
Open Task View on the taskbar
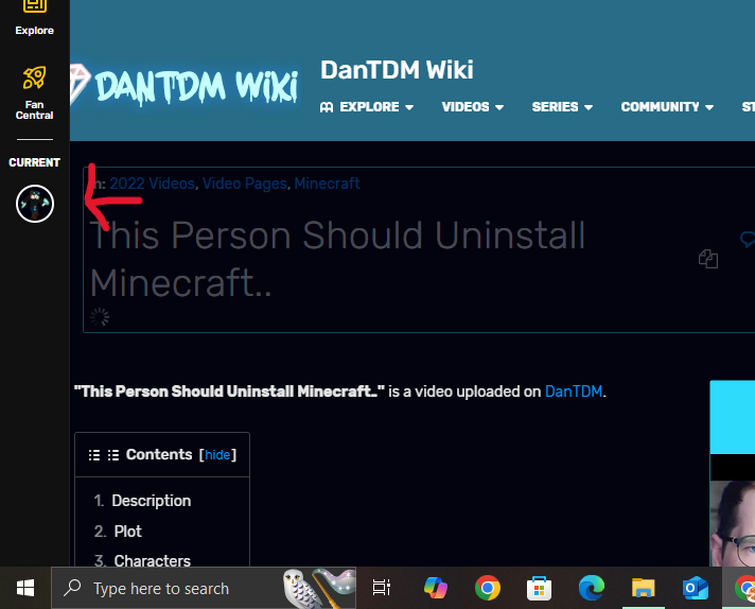381,588
